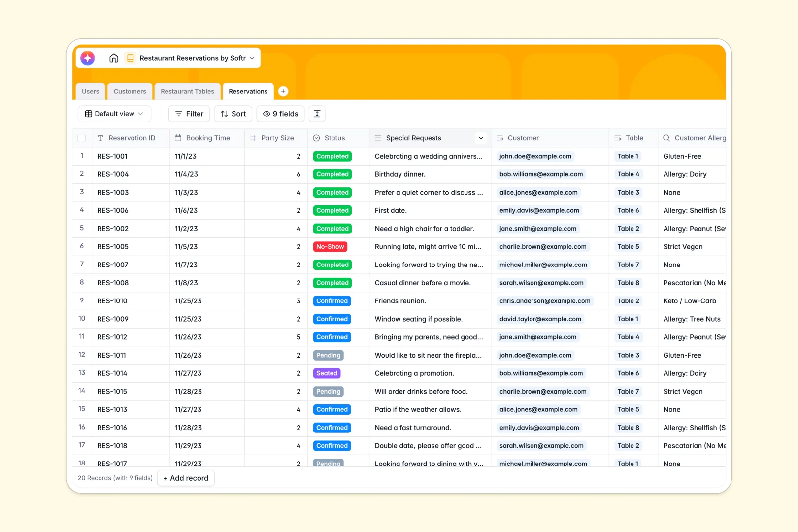Screen dimensions: 798x532
Task: Go to the home icon
Action: (x=114, y=58)
